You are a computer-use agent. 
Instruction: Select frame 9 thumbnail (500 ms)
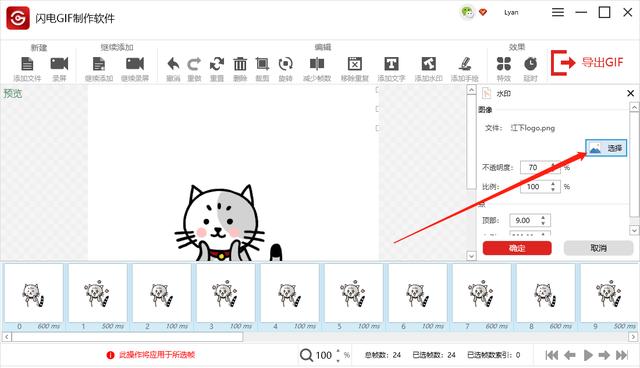tap(610, 293)
